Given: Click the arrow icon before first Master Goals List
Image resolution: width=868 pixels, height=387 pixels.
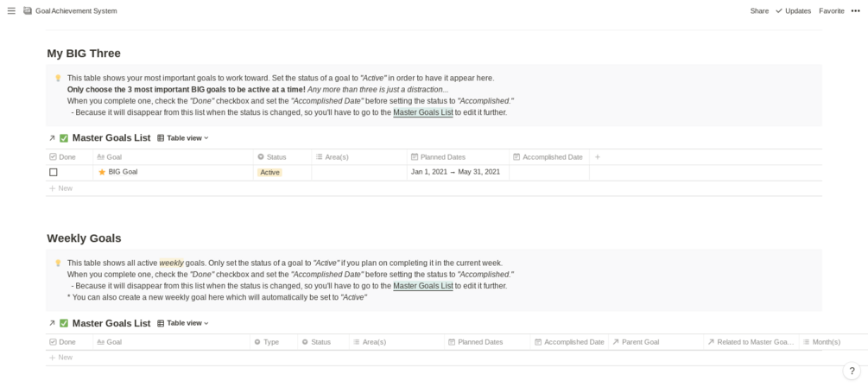Looking at the screenshot, I should tap(52, 138).
